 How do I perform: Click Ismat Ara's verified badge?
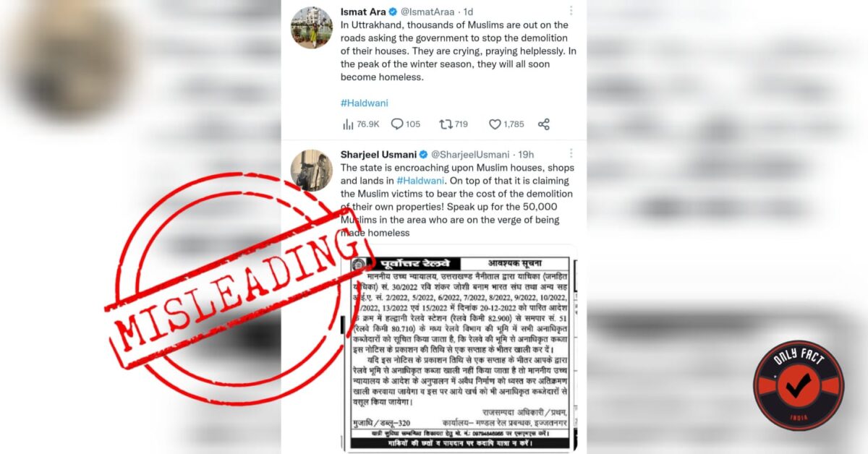[393, 12]
